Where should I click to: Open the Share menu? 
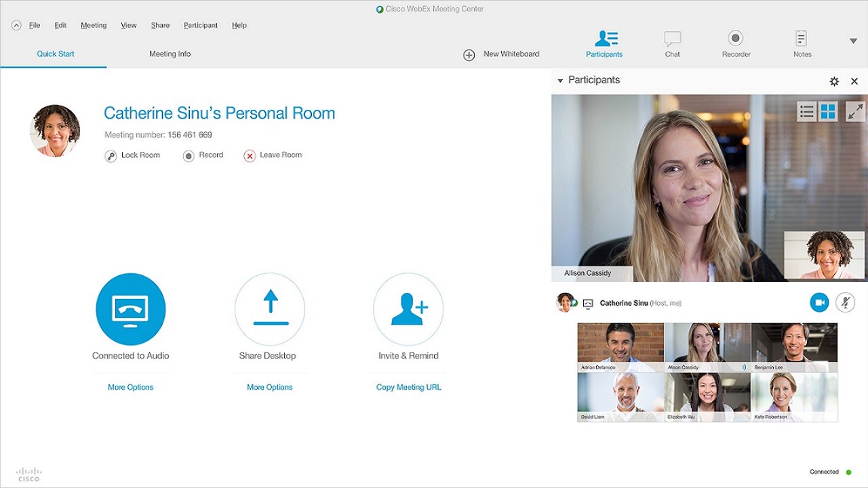point(160,25)
